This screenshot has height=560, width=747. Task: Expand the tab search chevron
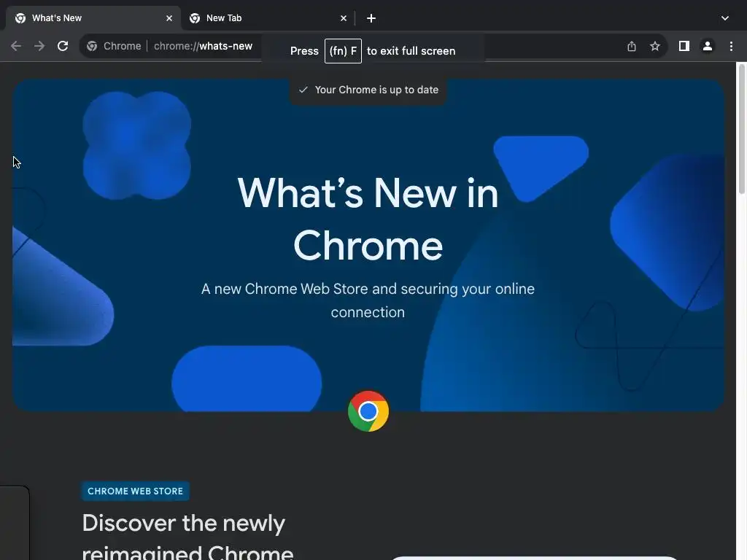pyautogui.click(x=725, y=18)
